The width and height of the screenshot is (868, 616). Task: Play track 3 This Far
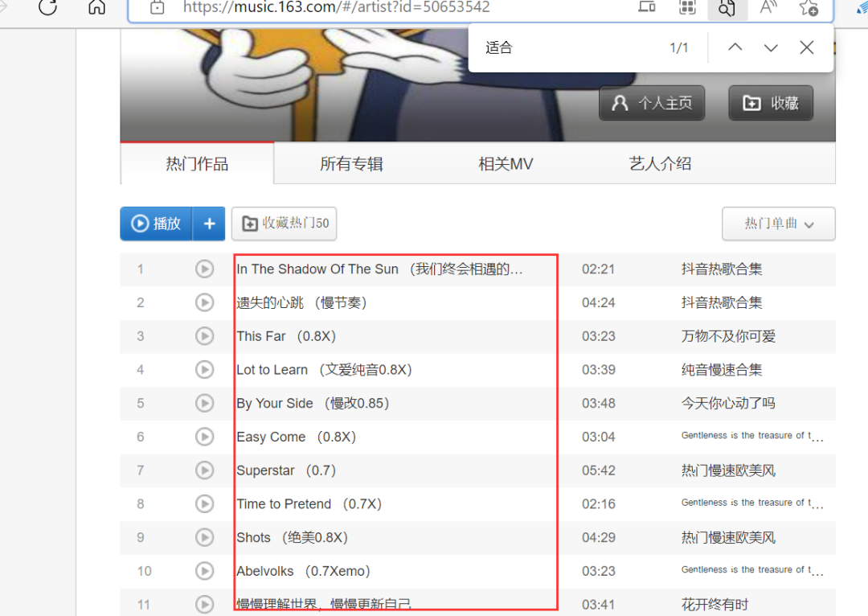[204, 336]
